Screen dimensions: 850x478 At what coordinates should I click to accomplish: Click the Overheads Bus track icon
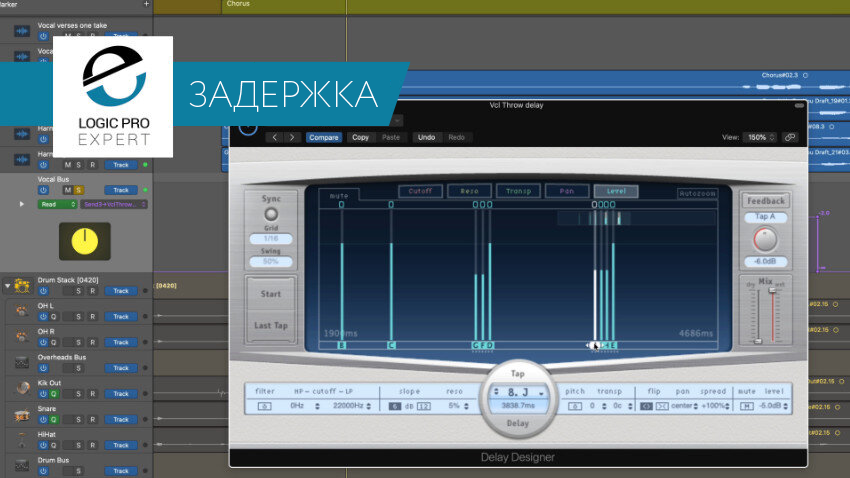(x=22, y=363)
